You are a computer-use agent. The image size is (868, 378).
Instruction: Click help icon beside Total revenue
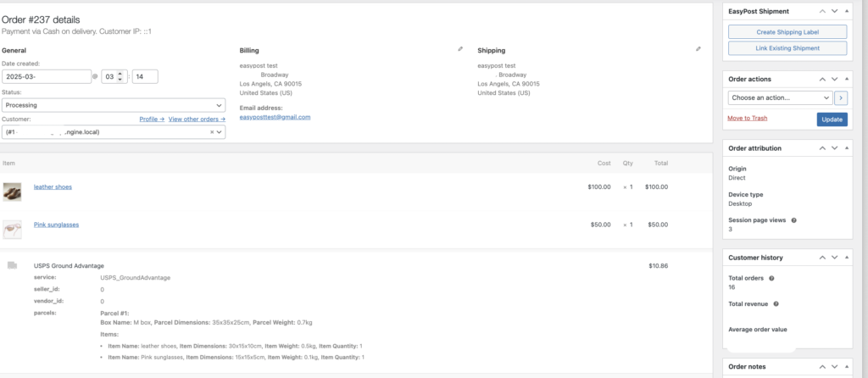(776, 303)
